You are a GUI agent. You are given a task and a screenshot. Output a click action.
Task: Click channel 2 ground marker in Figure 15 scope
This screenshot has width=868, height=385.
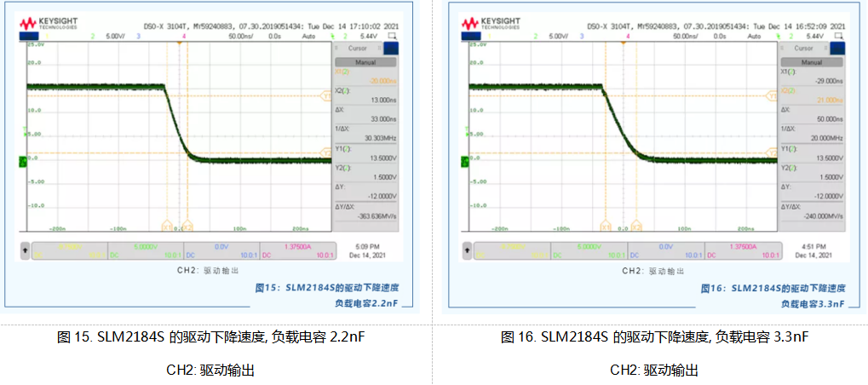[23, 161]
